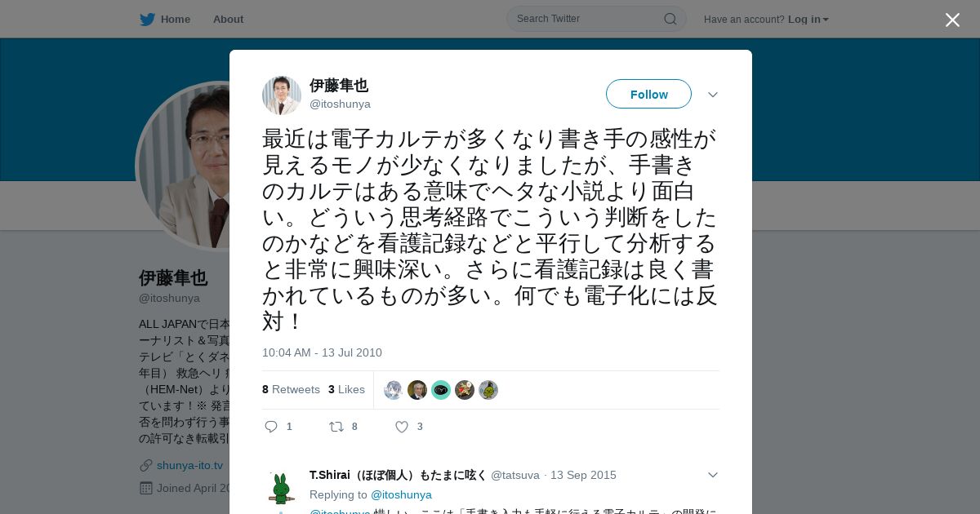Viewport: 980px width, 514px height.
Task: Expand the chevron menu on T.Shirai's reply
Action: [713, 475]
